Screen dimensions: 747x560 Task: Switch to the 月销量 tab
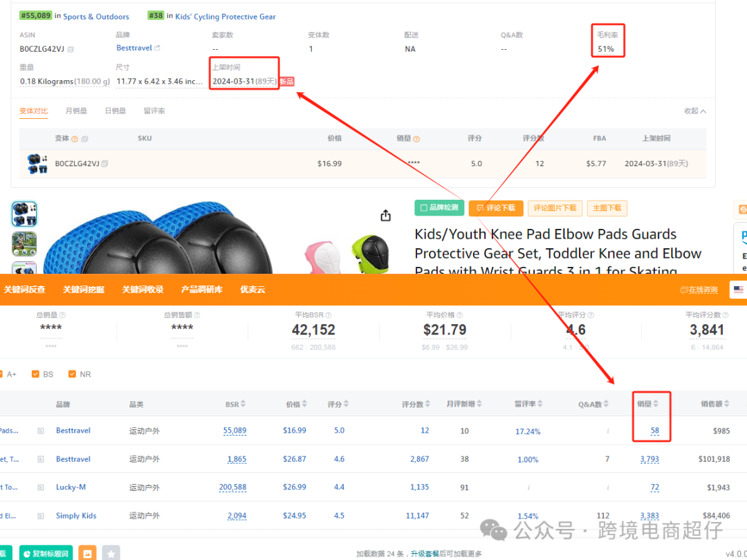76,111
